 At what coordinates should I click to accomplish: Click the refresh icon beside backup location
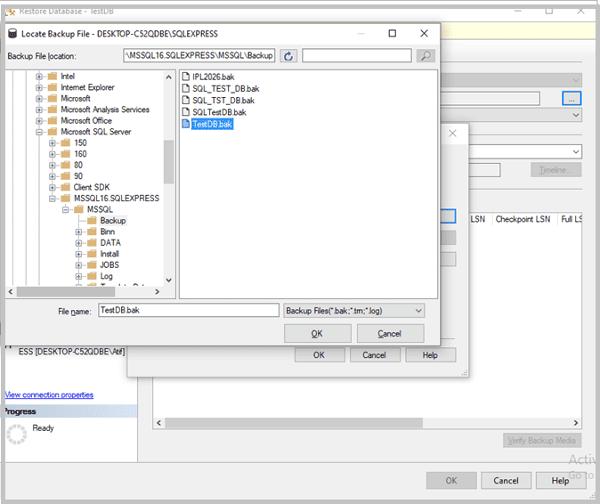(x=288, y=56)
